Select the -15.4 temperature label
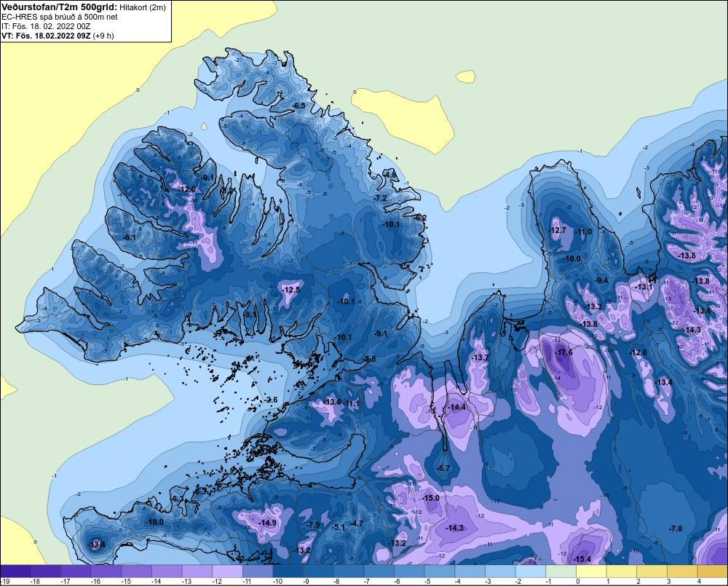Screen dimensions: 728x586 [582, 559]
